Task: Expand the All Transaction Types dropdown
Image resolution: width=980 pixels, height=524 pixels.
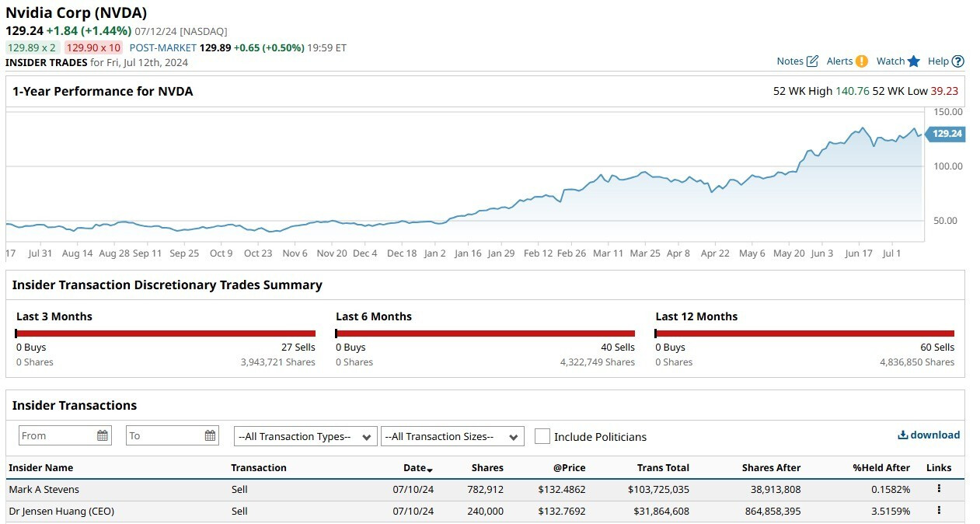Action: (305, 436)
